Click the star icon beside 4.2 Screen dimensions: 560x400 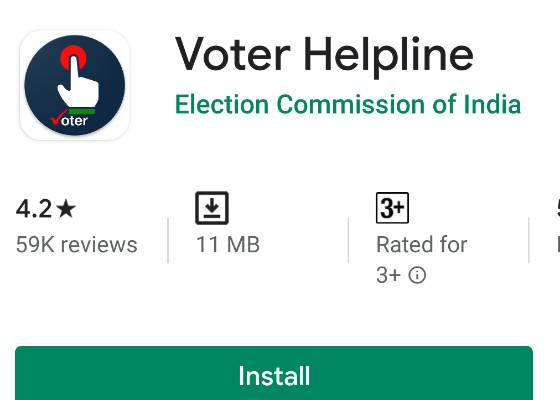click(66, 209)
